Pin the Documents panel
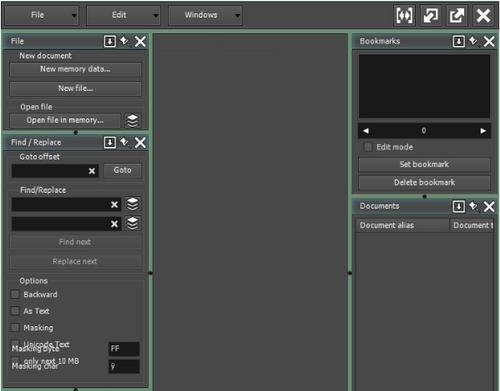Viewport: 500px width, 391px height. coord(473,206)
